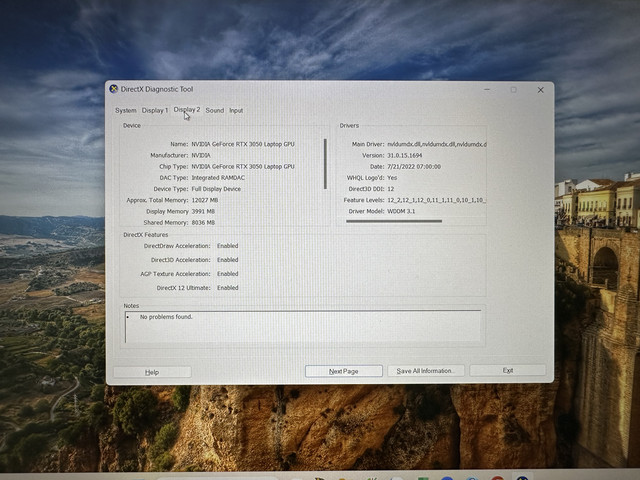Screen dimensions: 640x480
Task: Click the Manufacturer value 'NVIDIA'
Action: pos(201,156)
